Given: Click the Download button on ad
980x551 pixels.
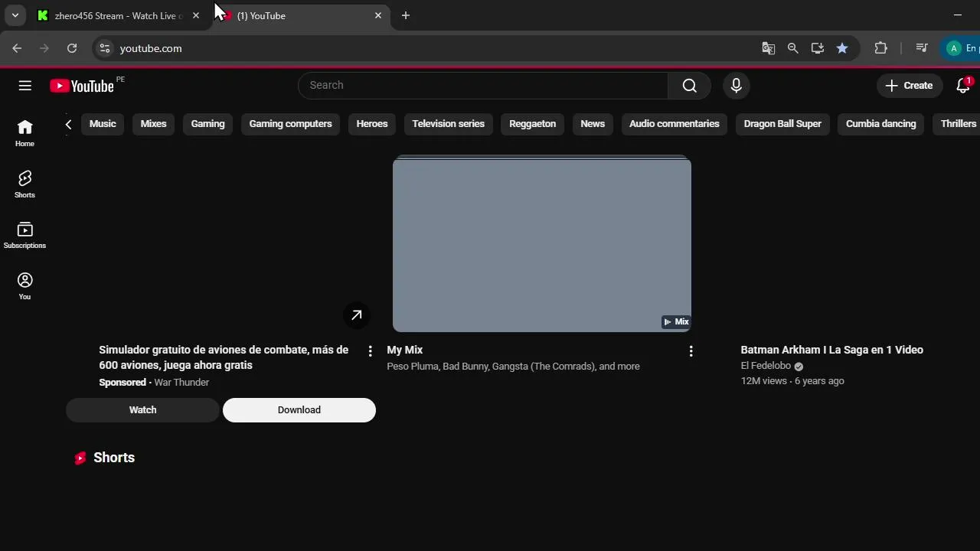Looking at the screenshot, I should point(299,410).
